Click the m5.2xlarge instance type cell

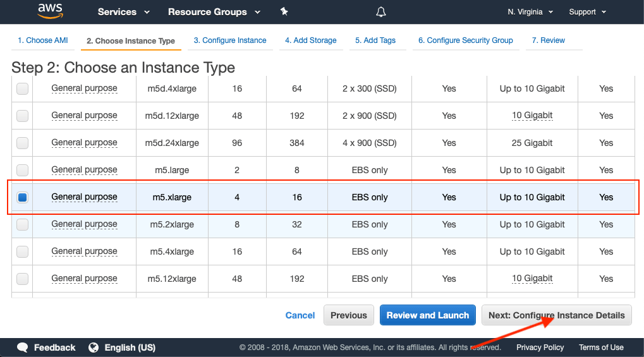point(172,224)
